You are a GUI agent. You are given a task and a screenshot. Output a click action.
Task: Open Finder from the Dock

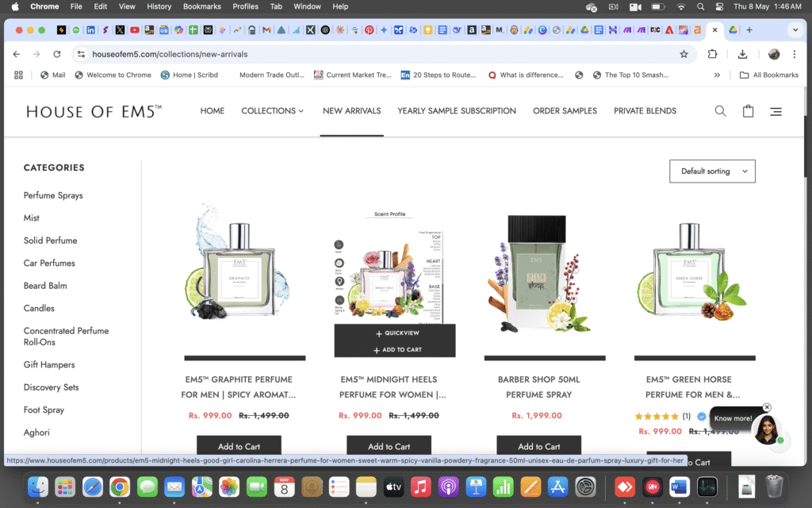click(x=38, y=487)
